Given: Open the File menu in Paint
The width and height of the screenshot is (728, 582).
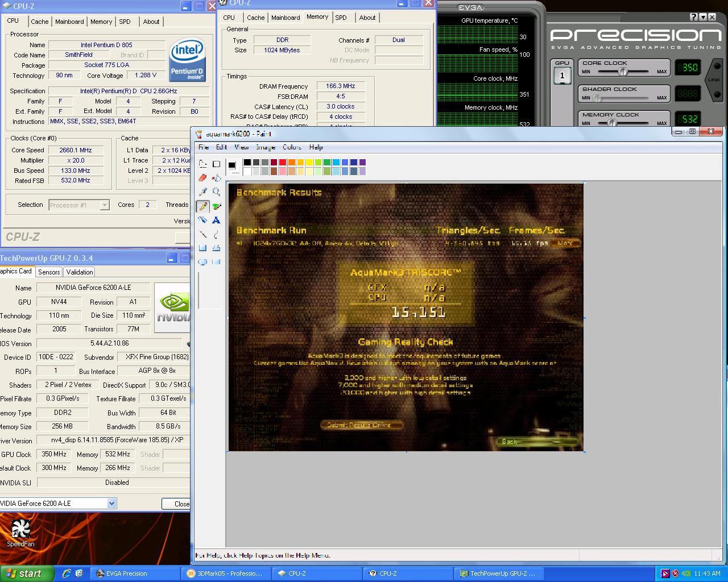Looking at the screenshot, I should pyautogui.click(x=203, y=147).
